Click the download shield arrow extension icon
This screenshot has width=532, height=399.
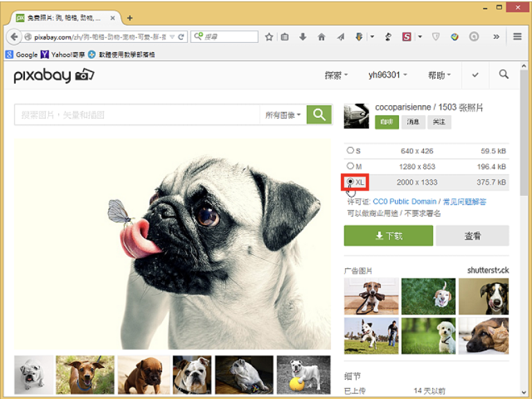tap(359, 37)
